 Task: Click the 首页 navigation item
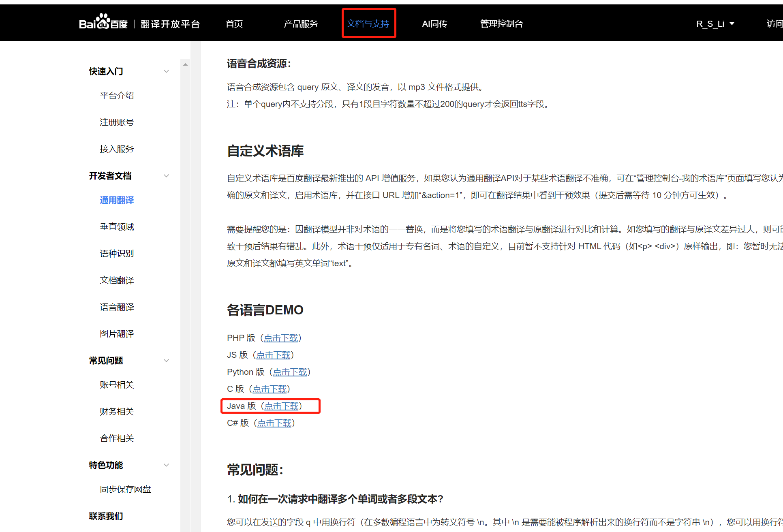tap(234, 24)
